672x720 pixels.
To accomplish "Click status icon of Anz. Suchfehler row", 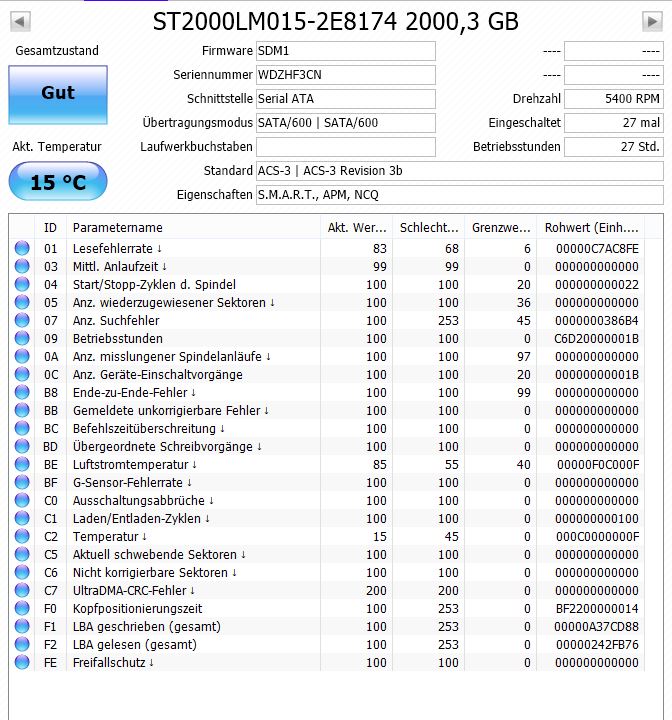I will coord(22,320).
